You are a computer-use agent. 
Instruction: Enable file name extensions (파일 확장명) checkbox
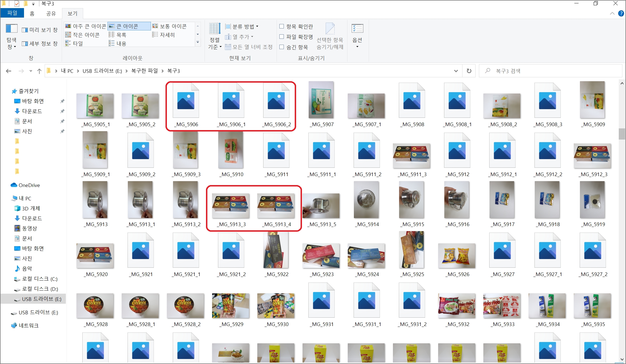pyautogui.click(x=282, y=37)
